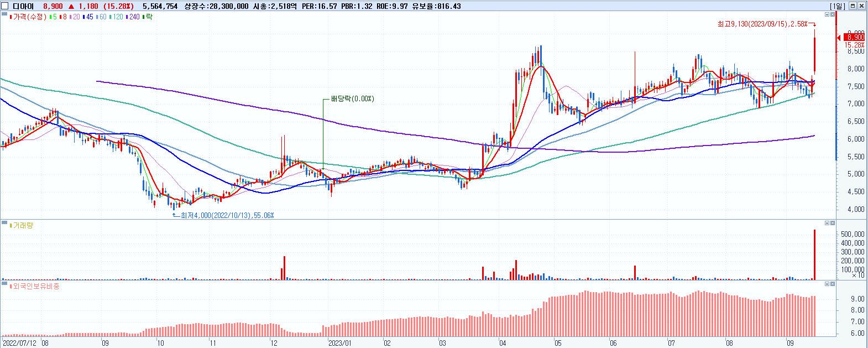The image size is (868, 348).
Task: Tick the checkbox beside 디아이 stock name
Action: click(4, 6)
